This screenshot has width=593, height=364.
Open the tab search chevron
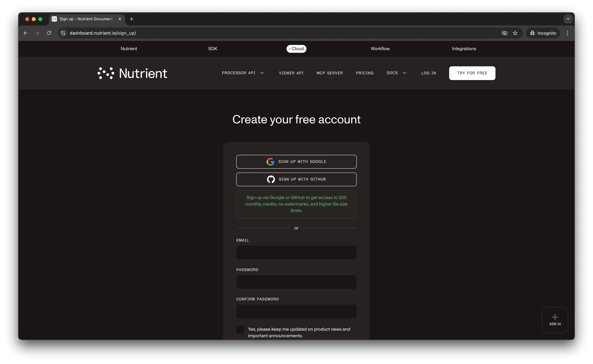[568, 19]
